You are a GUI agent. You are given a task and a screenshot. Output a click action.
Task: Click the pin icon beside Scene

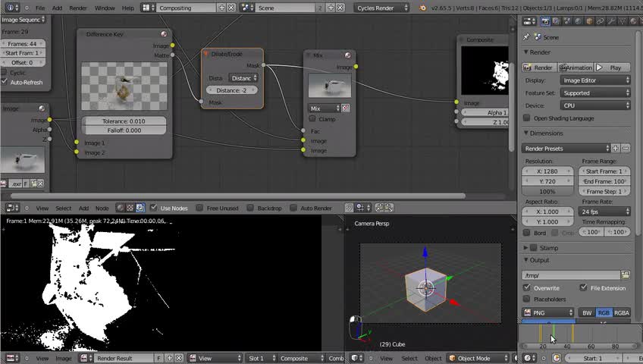528,36
